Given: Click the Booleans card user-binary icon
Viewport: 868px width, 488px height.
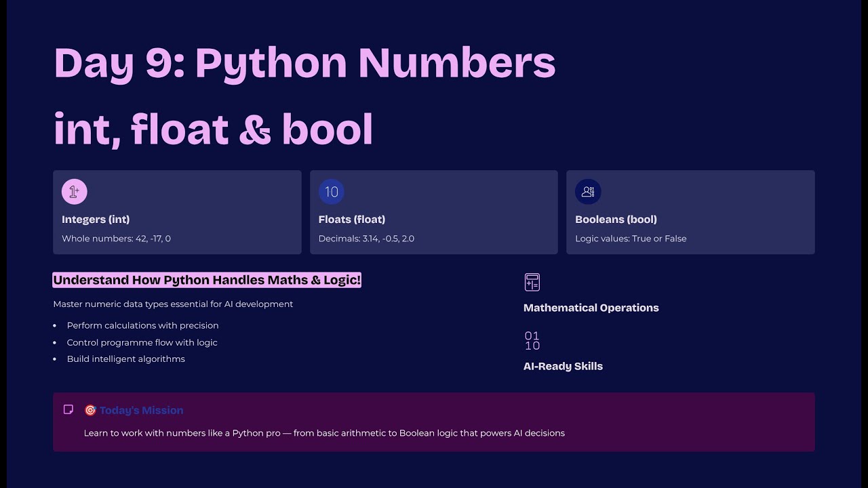Looking at the screenshot, I should [x=588, y=192].
